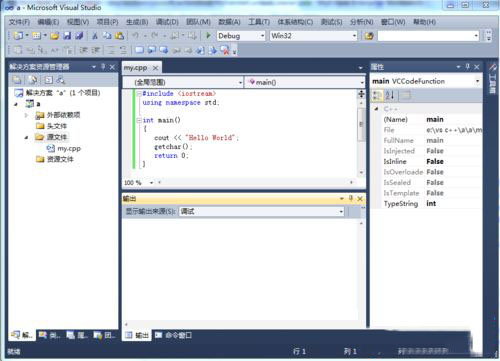This screenshot has height=361, width=500.
Task: Click the Find in Files icon beside Win32
Action: 369,36
